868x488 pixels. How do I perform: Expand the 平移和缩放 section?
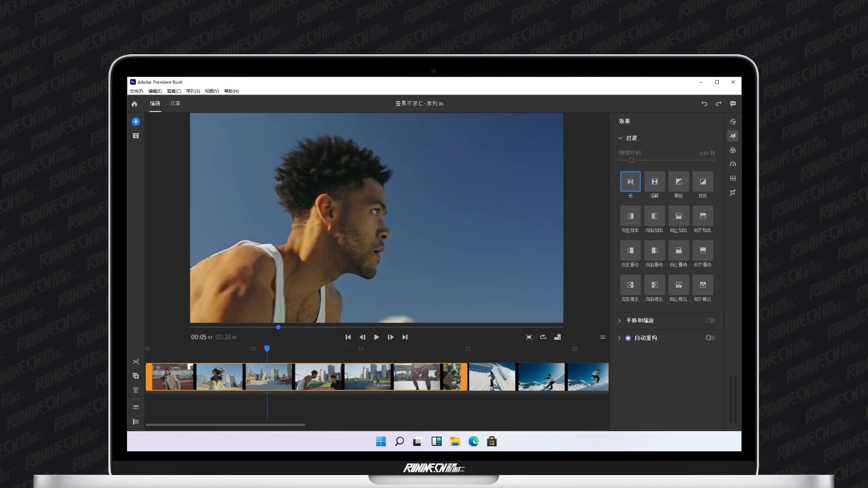coord(620,321)
